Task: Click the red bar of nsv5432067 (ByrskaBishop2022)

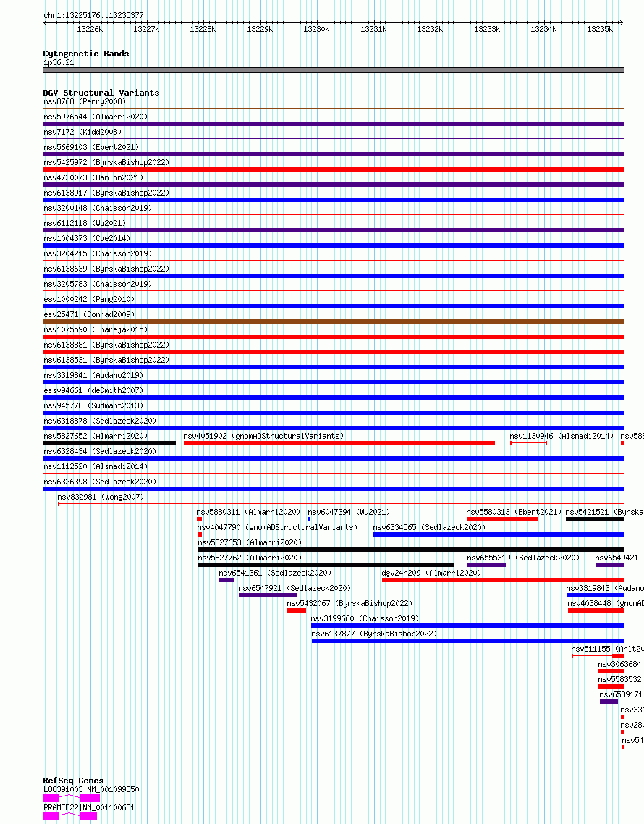Action: pyautogui.click(x=297, y=610)
